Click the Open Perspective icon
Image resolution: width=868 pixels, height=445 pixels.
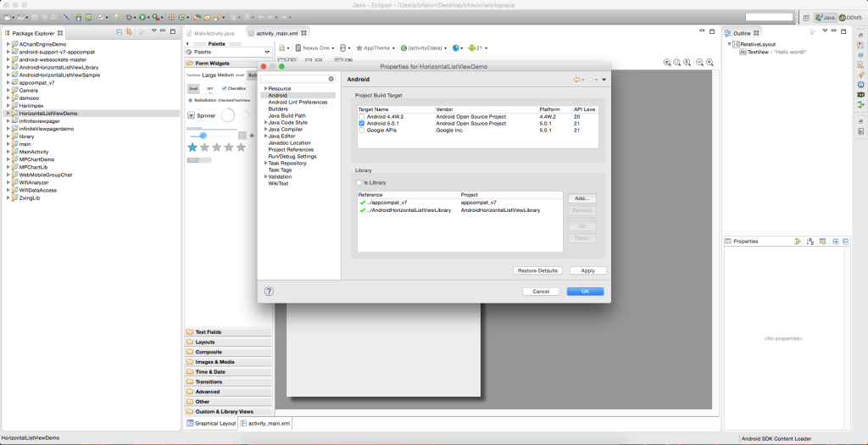click(x=807, y=18)
